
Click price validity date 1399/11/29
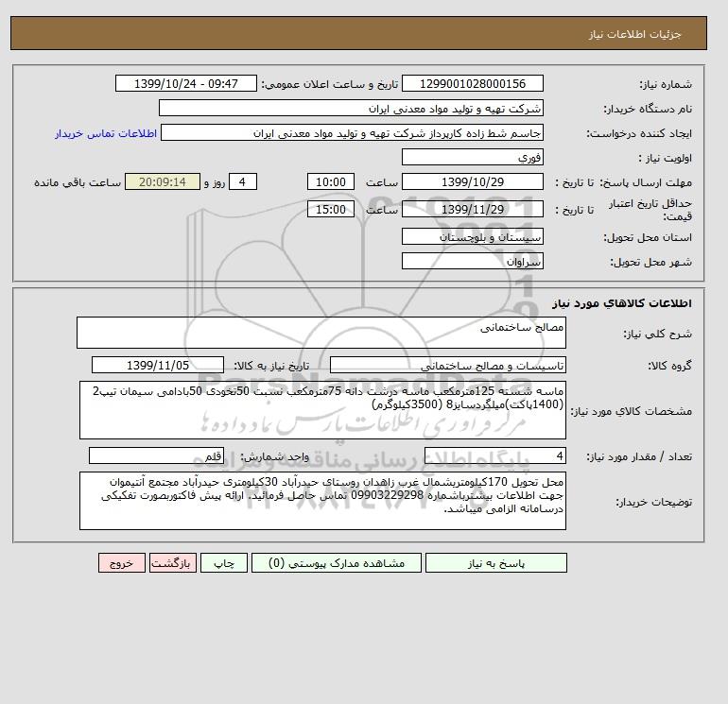[472, 209]
